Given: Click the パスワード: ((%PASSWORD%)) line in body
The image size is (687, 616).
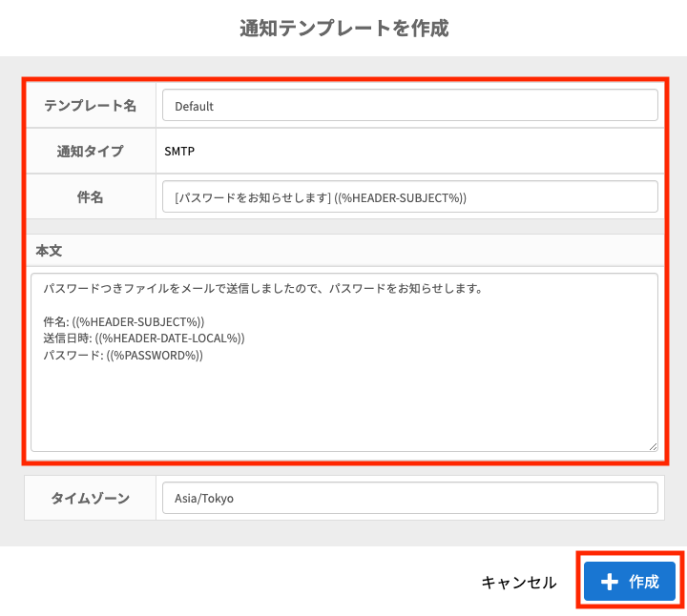Looking at the screenshot, I should click(x=124, y=355).
